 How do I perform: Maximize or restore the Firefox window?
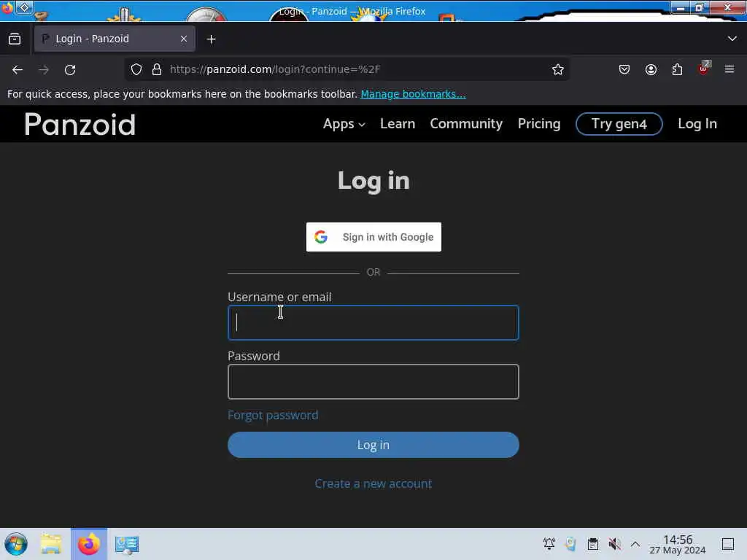point(700,7)
